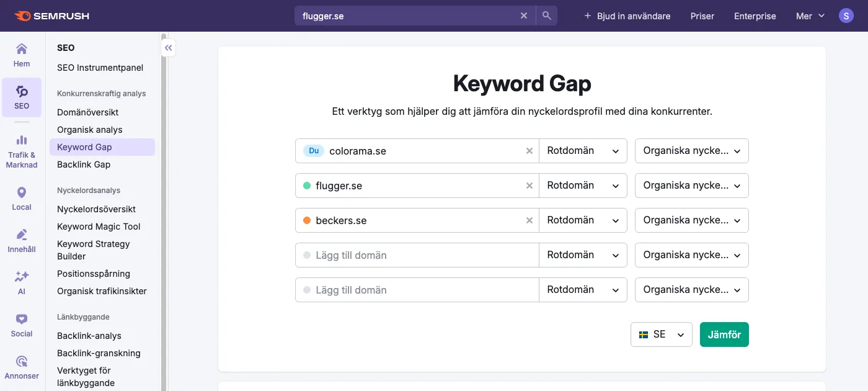Open the Local sidebar section

click(22, 199)
